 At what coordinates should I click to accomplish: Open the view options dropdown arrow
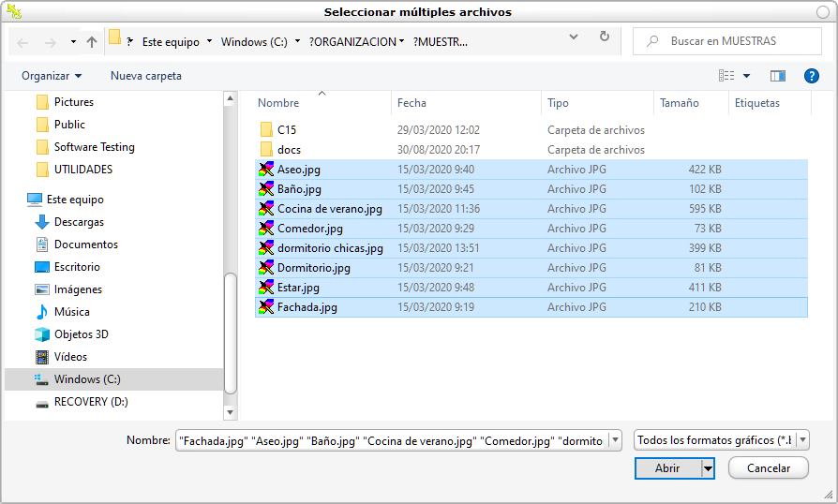(746, 76)
